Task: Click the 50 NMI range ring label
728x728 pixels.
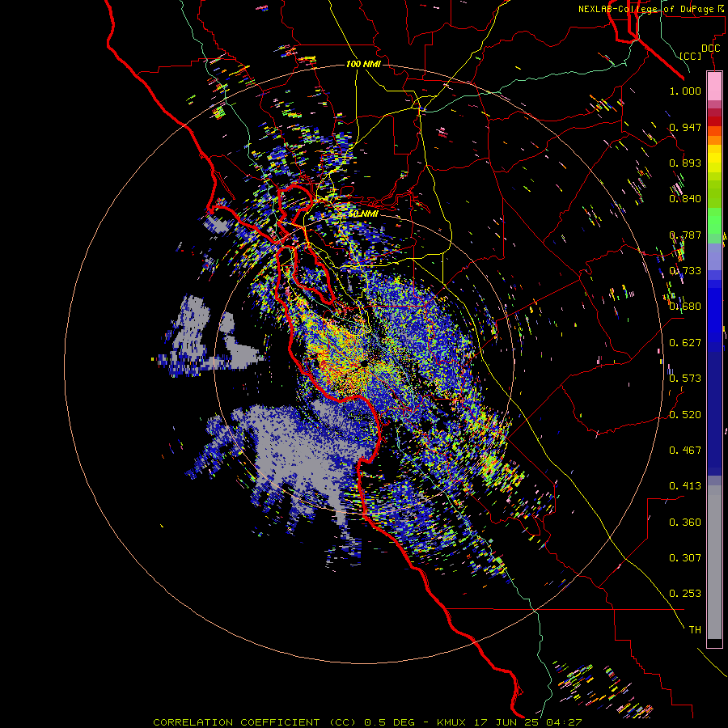Action: coord(363,214)
